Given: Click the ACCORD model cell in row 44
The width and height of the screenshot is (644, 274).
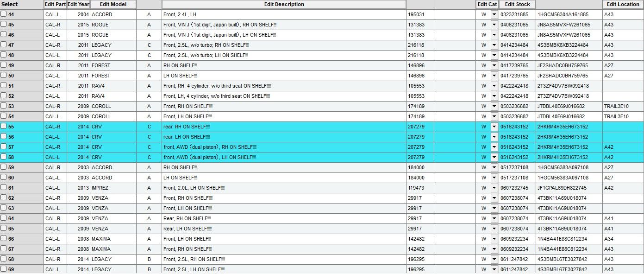Looking at the screenshot, I should 113,14.
